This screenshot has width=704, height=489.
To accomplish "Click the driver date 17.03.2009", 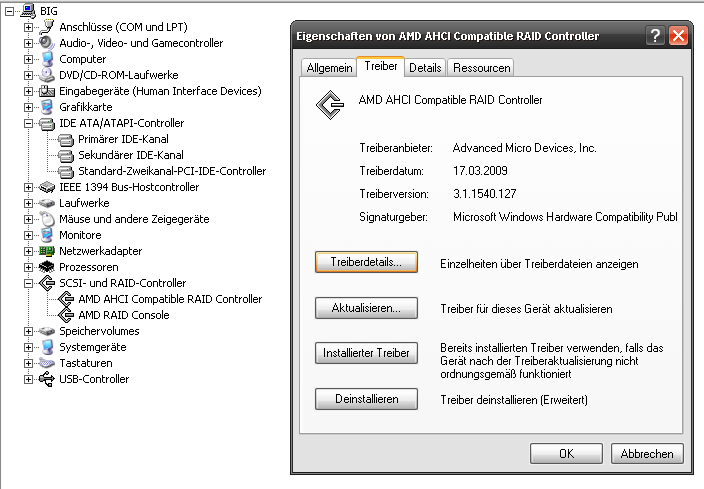I will point(480,171).
